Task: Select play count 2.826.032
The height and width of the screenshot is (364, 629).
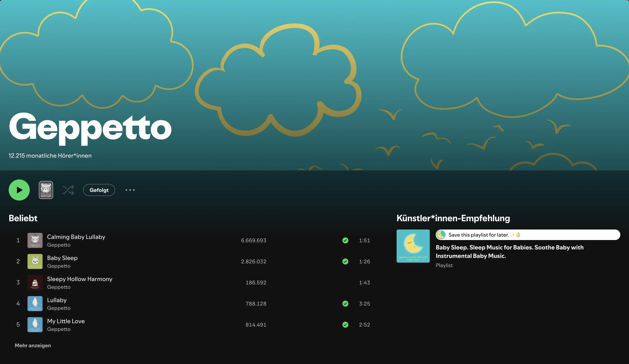Action: 254,261
